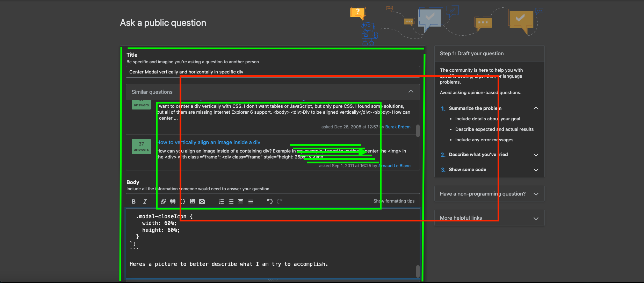644x283 pixels.
Task: Redo the last edit in the editor
Action: click(x=280, y=201)
